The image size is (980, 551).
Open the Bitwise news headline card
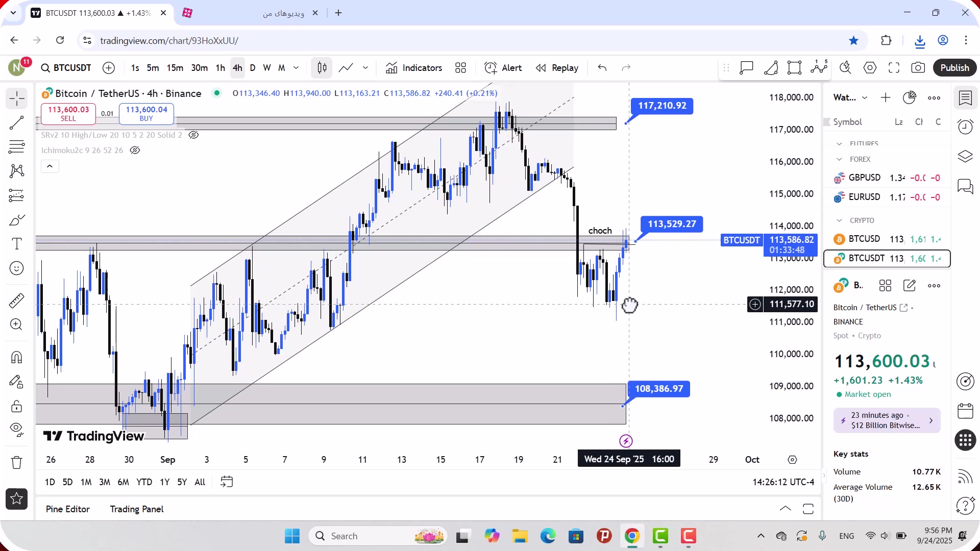pos(887,420)
